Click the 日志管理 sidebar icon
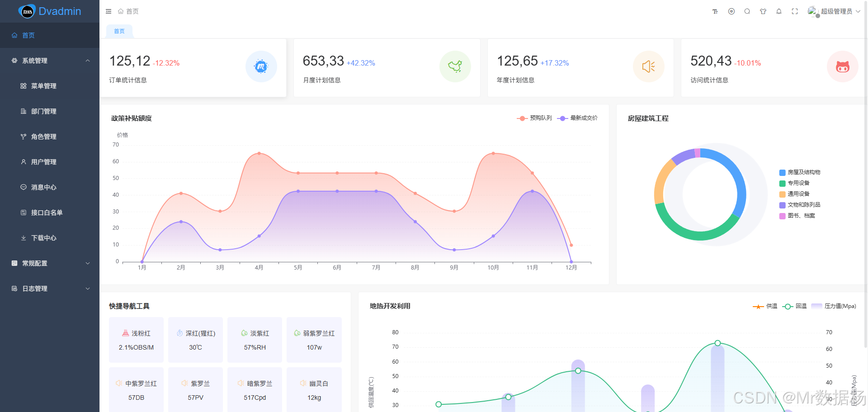868x412 pixels. point(14,289)
